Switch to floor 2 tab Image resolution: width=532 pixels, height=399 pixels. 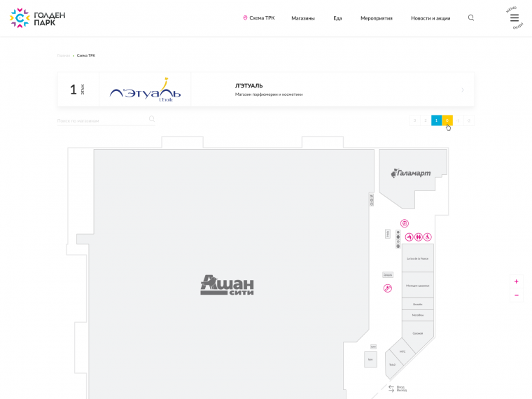tap(426, 120)
